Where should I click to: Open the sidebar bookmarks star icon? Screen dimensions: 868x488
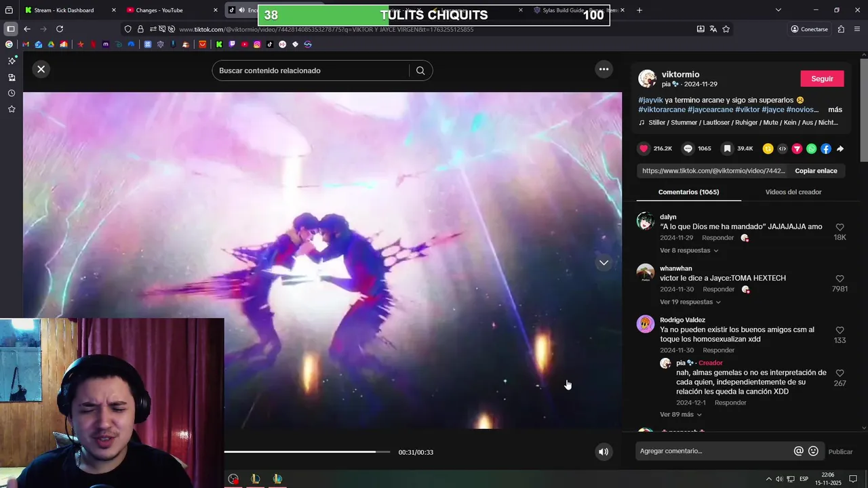tap(12, 109)
